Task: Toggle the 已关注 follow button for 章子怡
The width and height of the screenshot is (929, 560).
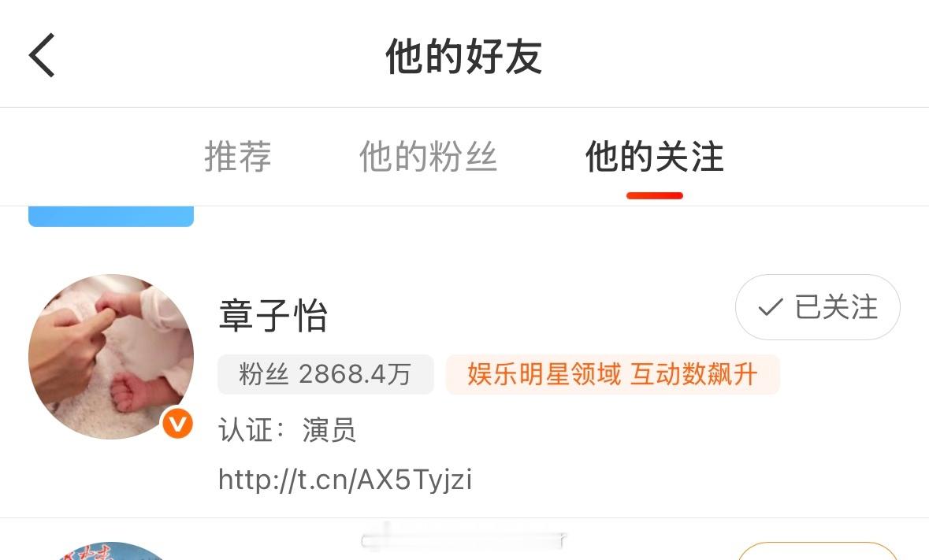Action: click(x=818, y=307)
